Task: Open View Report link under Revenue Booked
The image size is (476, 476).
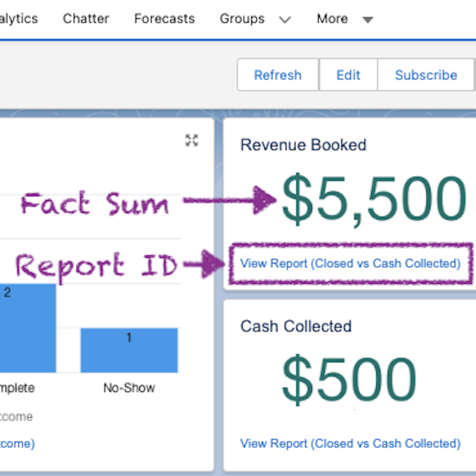Action: pyautogui.click(x=350, y=263)
